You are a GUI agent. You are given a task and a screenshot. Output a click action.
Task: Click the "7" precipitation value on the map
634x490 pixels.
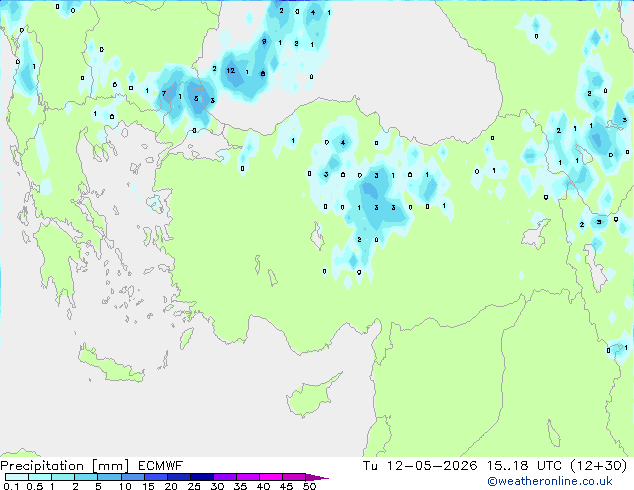[164, 93]
